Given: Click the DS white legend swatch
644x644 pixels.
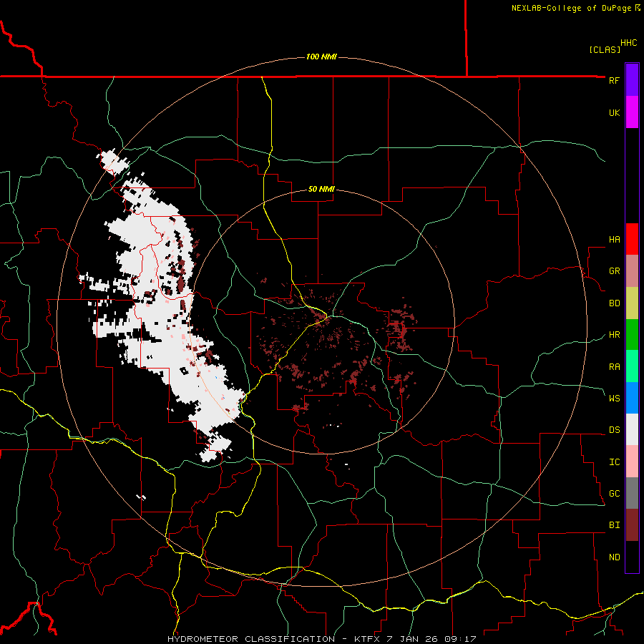Looking at the screenshot, I should (632, 429).
